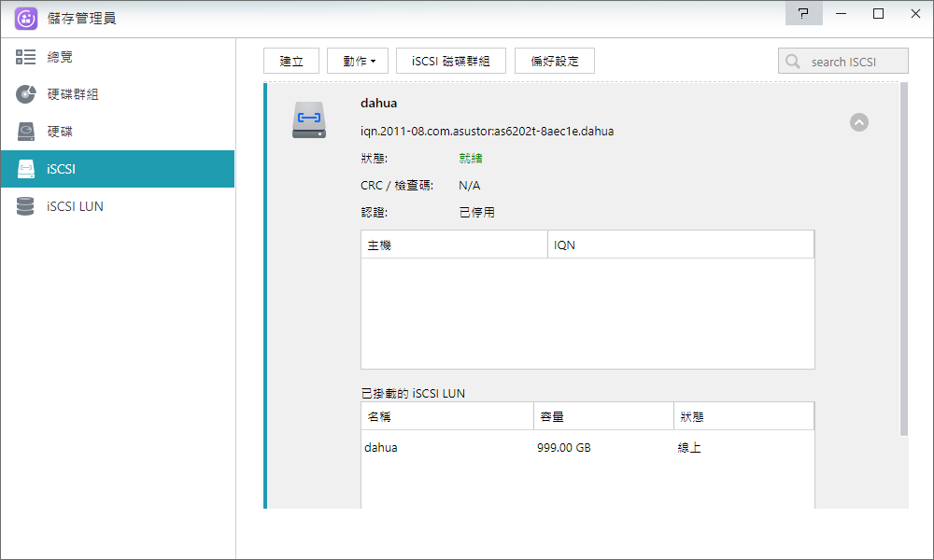
Task: Open the iSCSI 磁碟群組 button
Action: pos(451,62)
